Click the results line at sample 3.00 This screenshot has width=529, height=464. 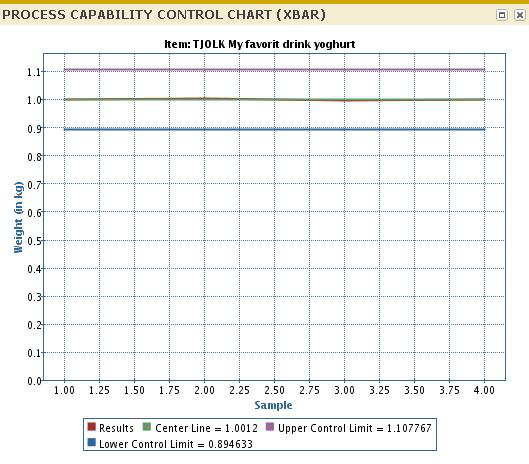(x=344, y=101)
